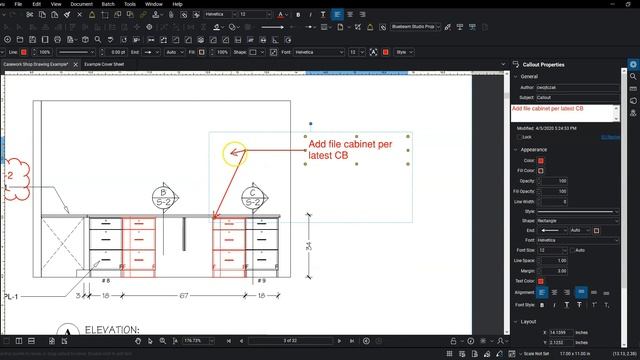
Task: Open the File menu
Action: tap(18, 4)
